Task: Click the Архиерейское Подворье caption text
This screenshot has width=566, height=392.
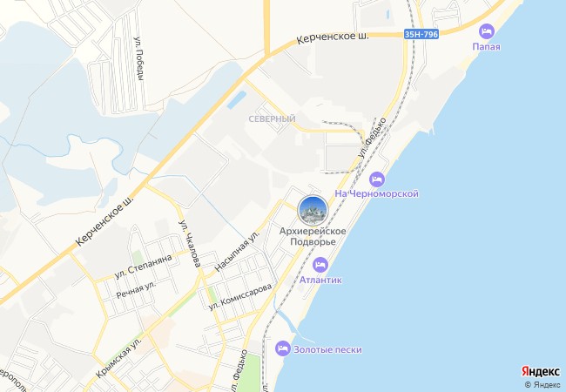Action: pos(313,236)
